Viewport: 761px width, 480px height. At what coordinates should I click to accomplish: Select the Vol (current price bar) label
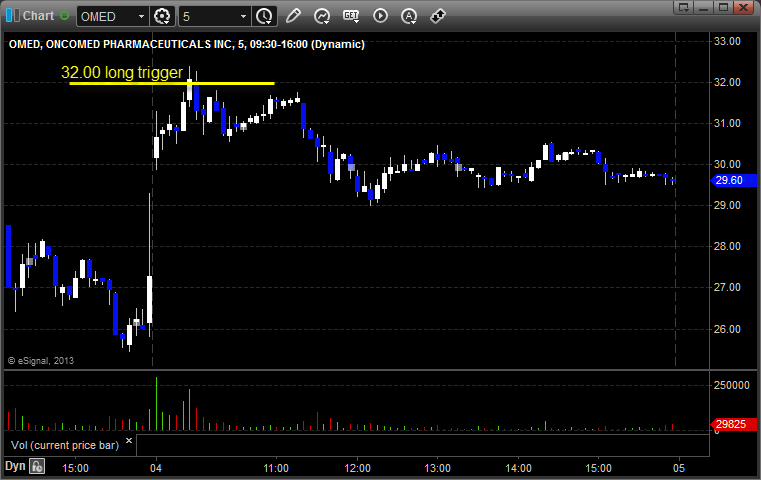[x=65, y=445]
